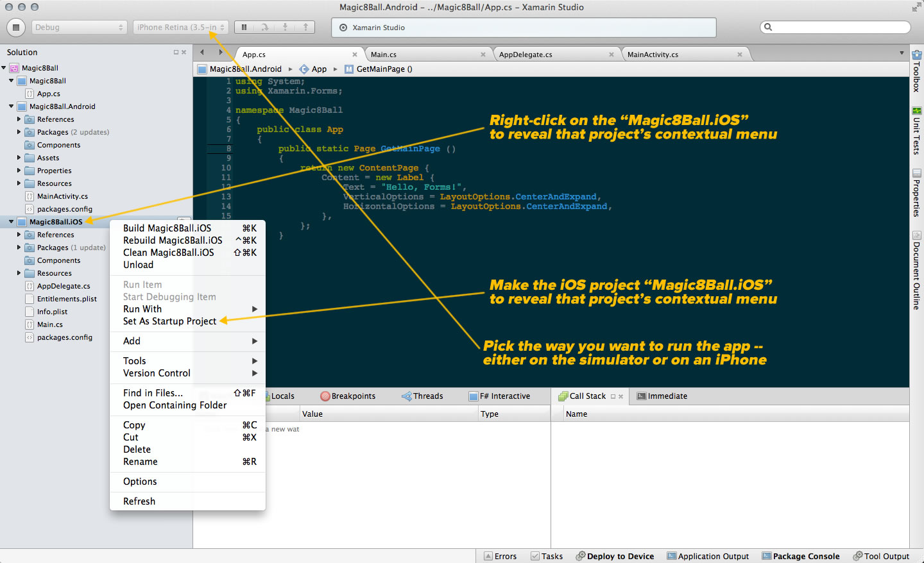Screen dimensions: 924x563
Task: Open the Tools submenu
Action: pyautogui.click(x=187, y=361)
